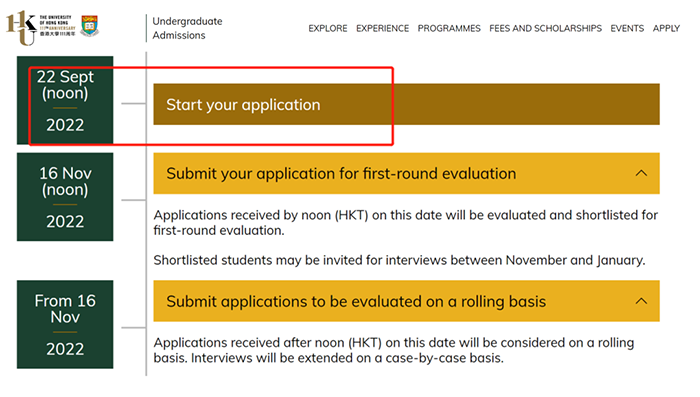
Task: Select the 16 Nov (noon) 2022 date box
Action: pyautogui.click(x=65, y=197)
